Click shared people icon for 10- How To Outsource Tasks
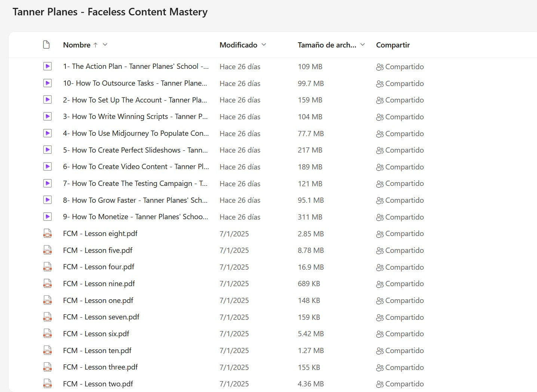Viewport: 537px width, 392px height. tap(380, 84)
